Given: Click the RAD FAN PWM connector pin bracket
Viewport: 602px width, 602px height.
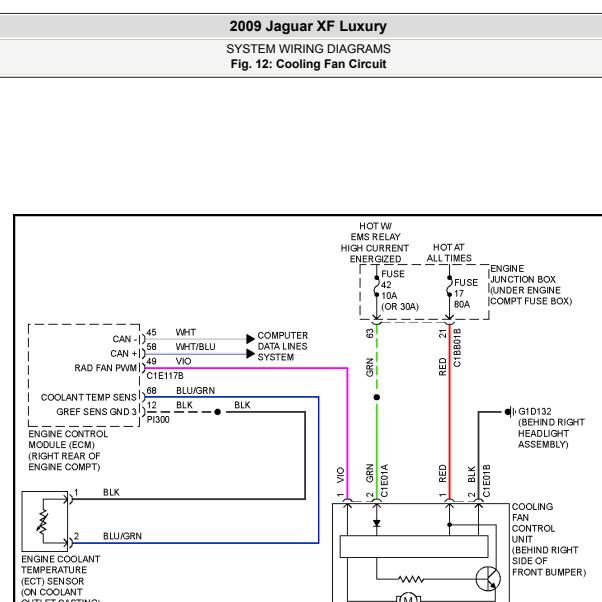Looking at the screenshot, I should click(x=142, y=368).
